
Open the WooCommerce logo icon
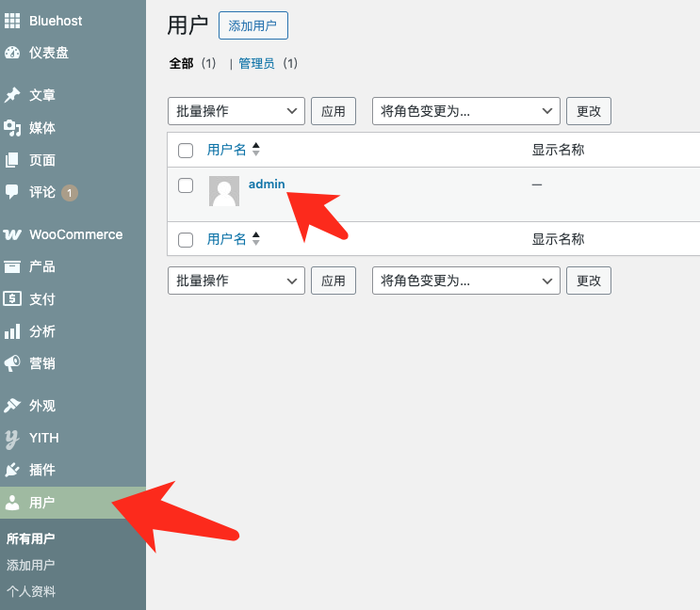click(12, 234)
